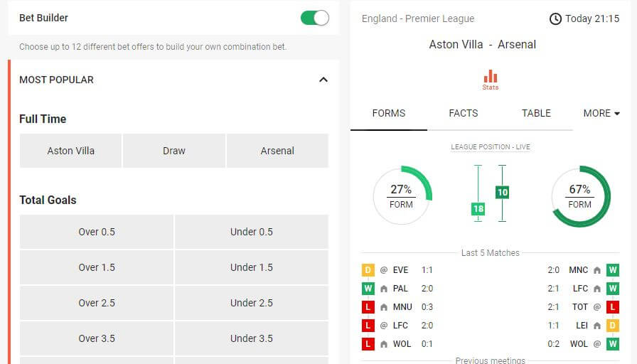Screen dimensions: 637x364
Task: Click the home icon next to MNU
Action: pyautogui.click(x=384, y=307)
